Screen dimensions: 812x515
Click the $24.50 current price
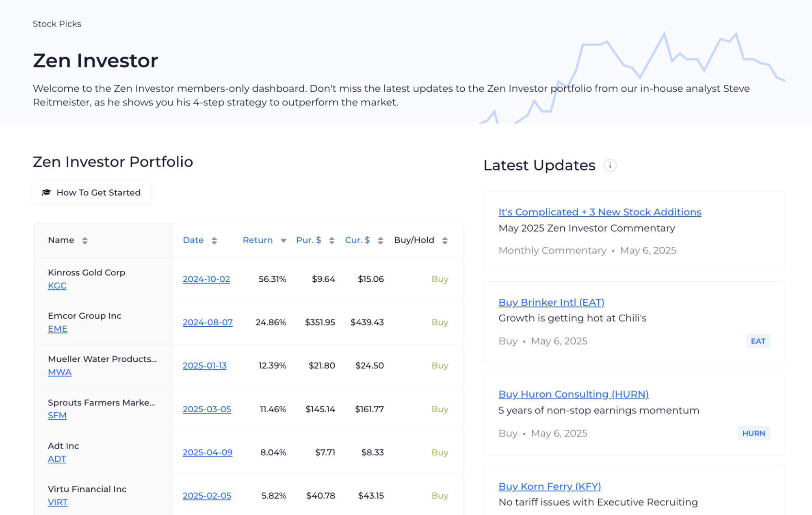pos(370,366)
